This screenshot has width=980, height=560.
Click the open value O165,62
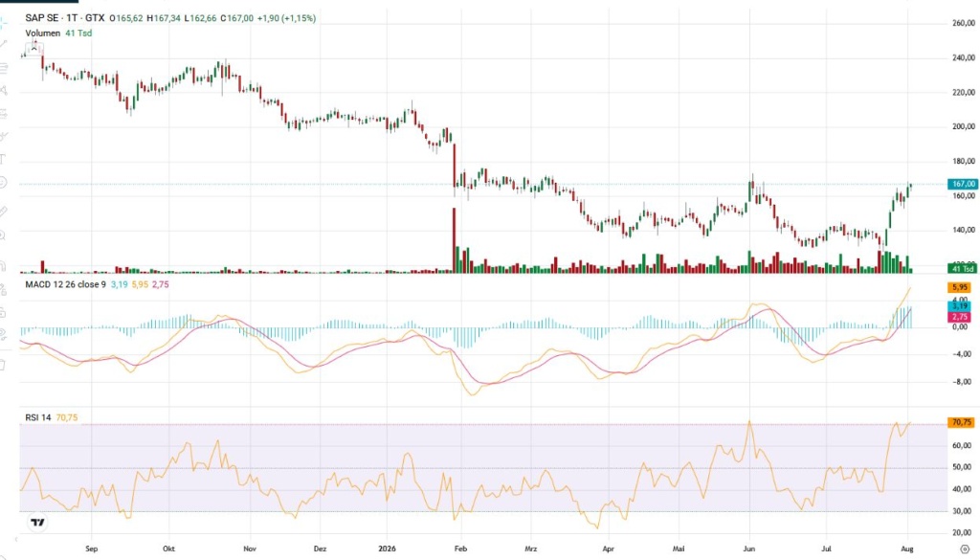(x=126, y=18)
